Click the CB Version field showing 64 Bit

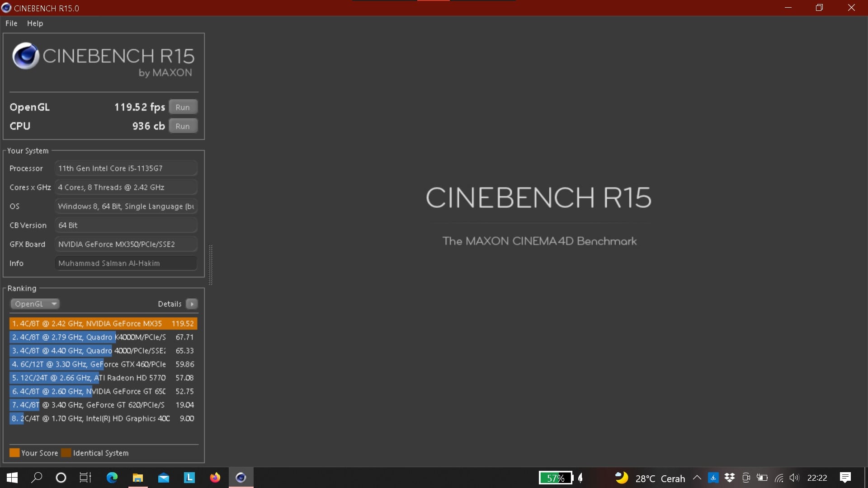[x=126, y=225]
